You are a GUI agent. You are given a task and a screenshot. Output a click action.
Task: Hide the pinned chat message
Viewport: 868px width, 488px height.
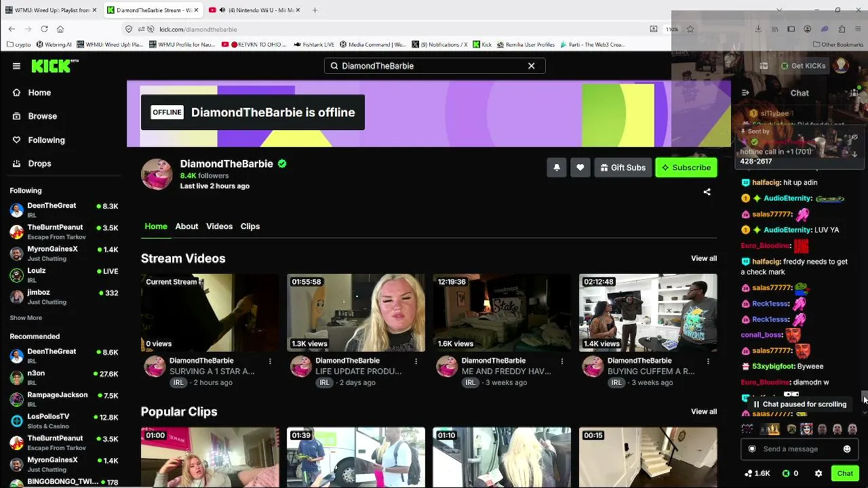click(854, 137)
